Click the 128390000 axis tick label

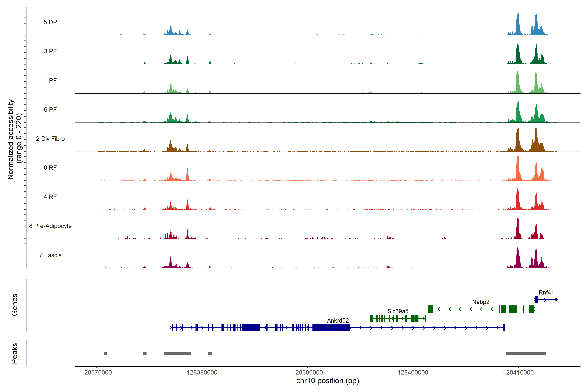click(307, 373)
